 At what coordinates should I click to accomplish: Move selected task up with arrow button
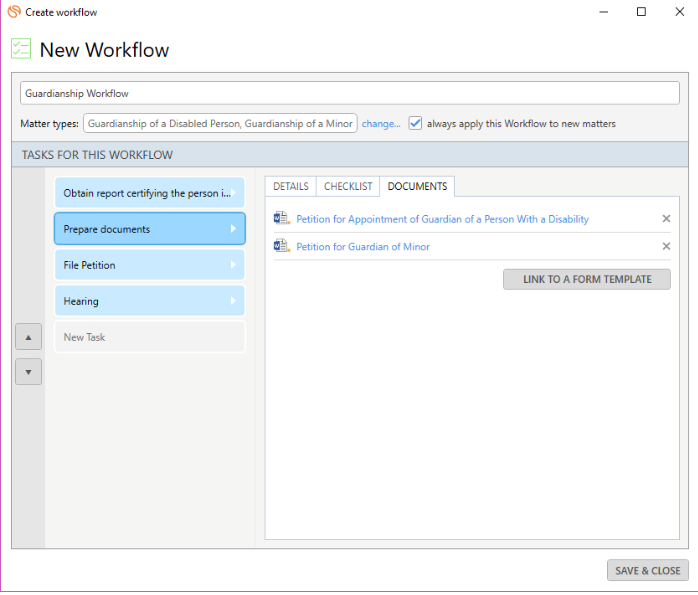tap(28, 337)
